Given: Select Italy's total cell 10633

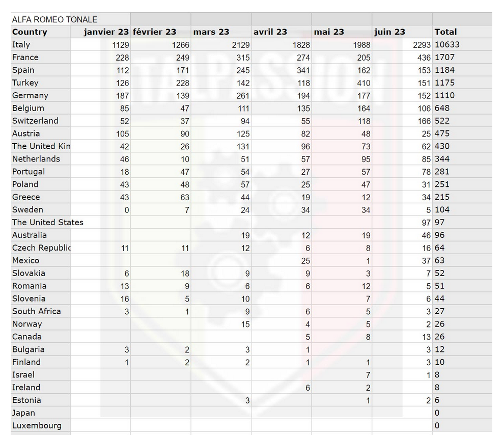Looking at the screenshot, I should [462, 45].
